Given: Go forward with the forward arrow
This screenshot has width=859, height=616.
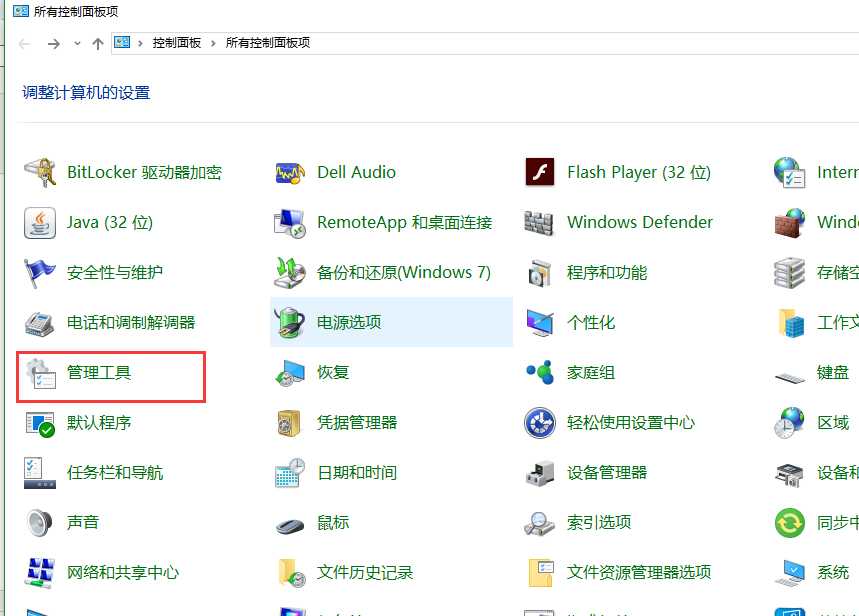Looking at the screenshot, I should click(x=54, y=43).
